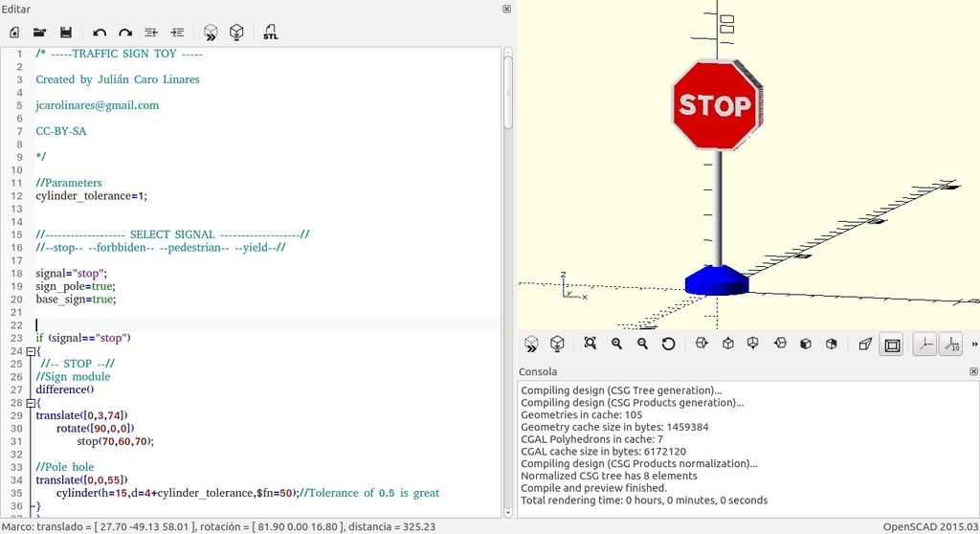Undo the last edit in the editor
Viewport: 980px width, 534px height.
(x=100, y=33)
